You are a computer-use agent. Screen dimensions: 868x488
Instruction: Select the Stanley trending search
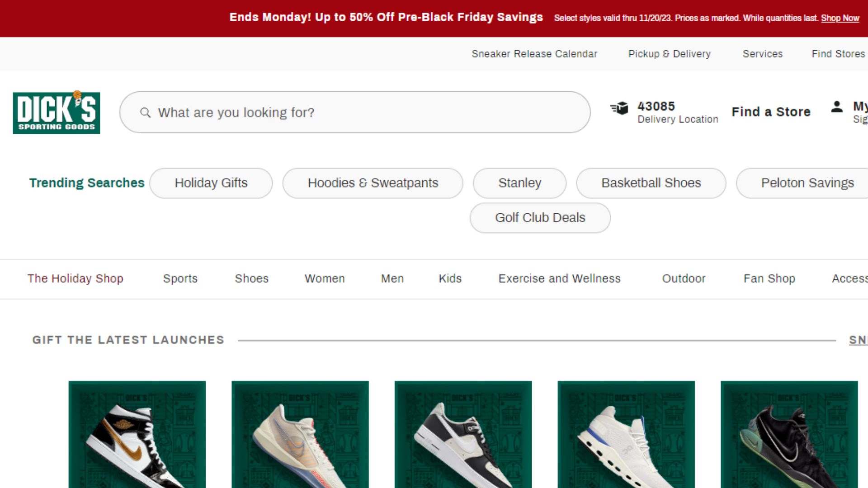pyautogui.click(x=520, y=183)
